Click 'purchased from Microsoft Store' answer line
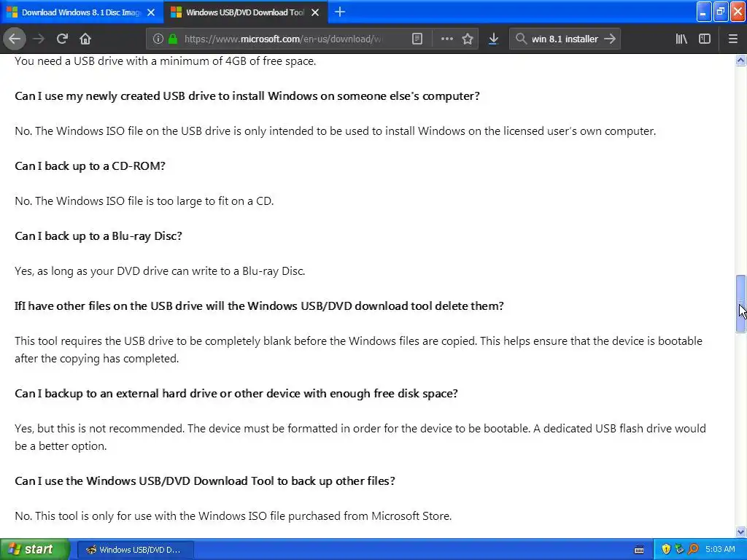The height and width of the screenshot is (560, 747). [233, 516]
